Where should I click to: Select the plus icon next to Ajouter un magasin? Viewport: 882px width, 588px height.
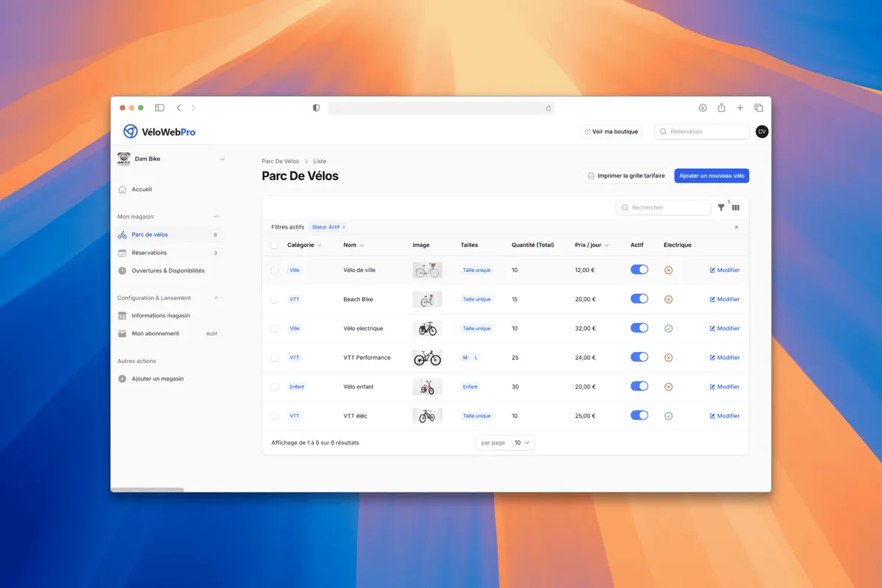123,378
